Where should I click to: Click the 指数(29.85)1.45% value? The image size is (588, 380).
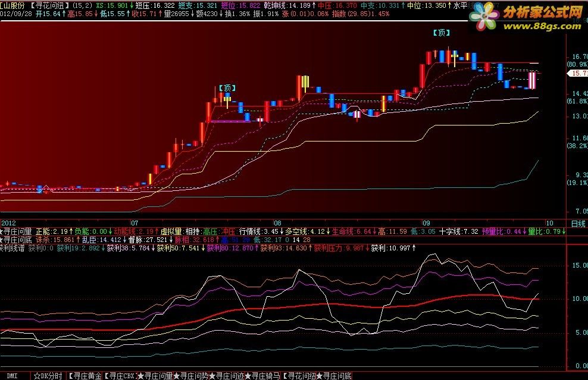361,14
